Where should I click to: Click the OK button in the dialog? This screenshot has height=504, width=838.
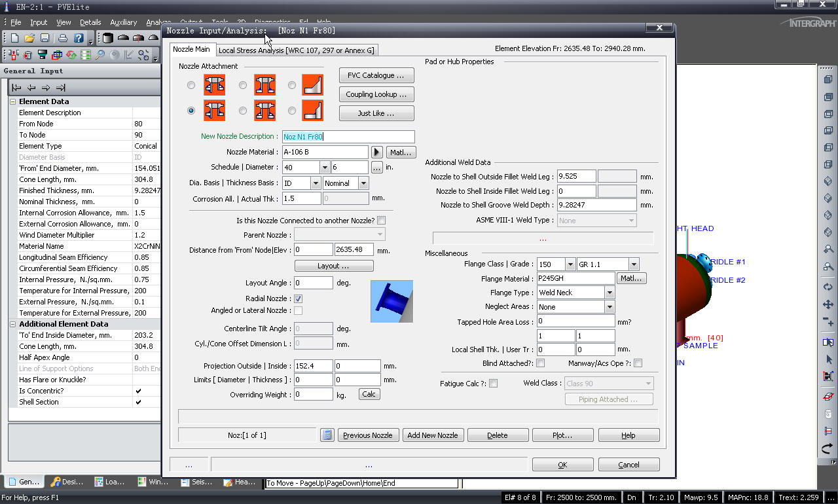(x=563, y=465)
